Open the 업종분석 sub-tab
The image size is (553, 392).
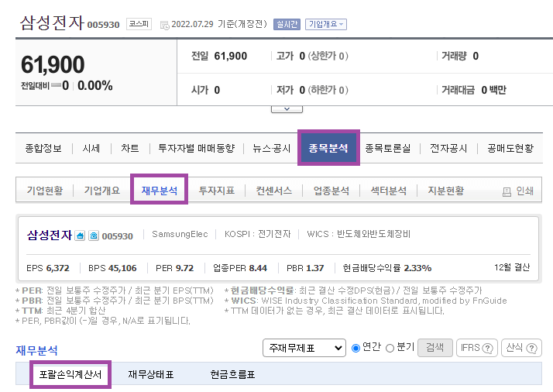coord(331,191)
